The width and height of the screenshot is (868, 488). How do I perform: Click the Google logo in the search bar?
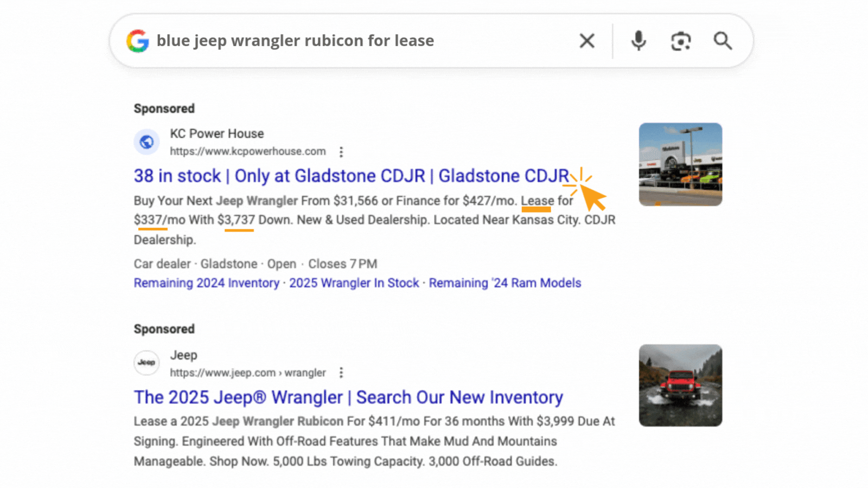137,41
